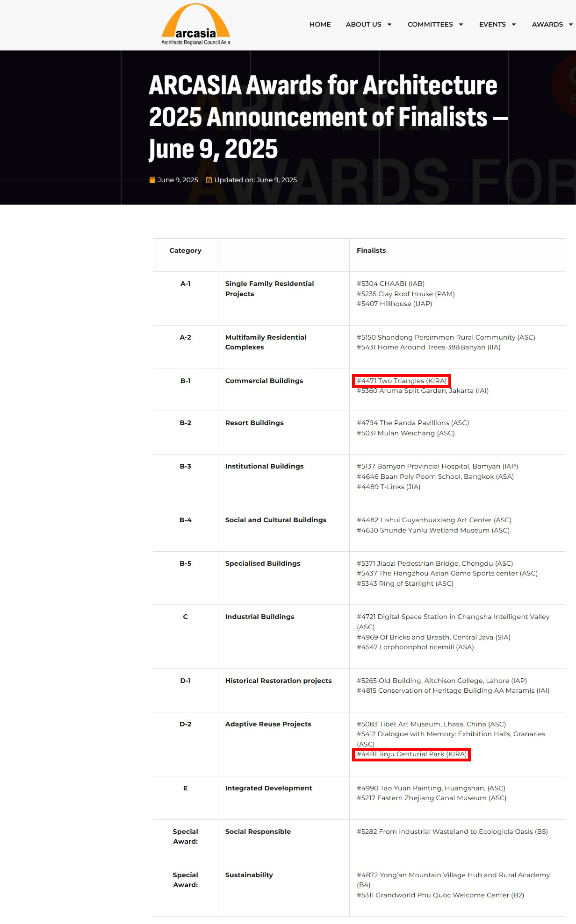This screenshot has width=576, height=924.
Task: Go to the Home menu item
Action: pyautogui.click(x=320, y=24)
